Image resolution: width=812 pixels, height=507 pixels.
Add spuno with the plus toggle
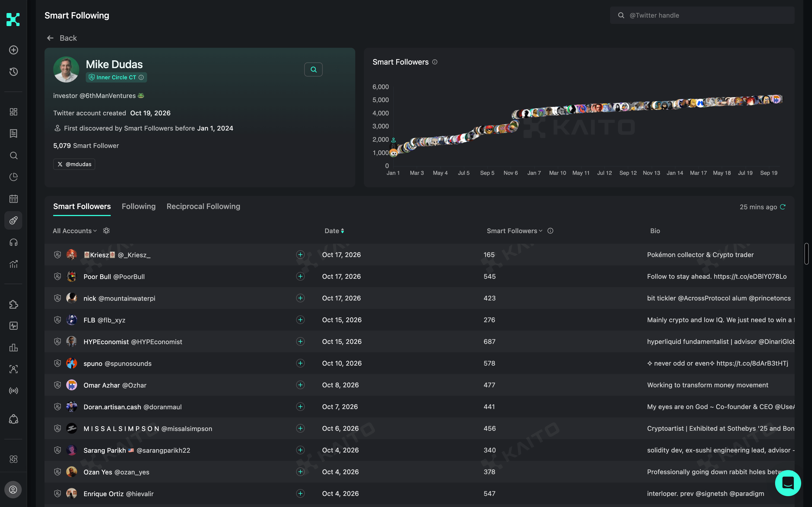(300, 363)
